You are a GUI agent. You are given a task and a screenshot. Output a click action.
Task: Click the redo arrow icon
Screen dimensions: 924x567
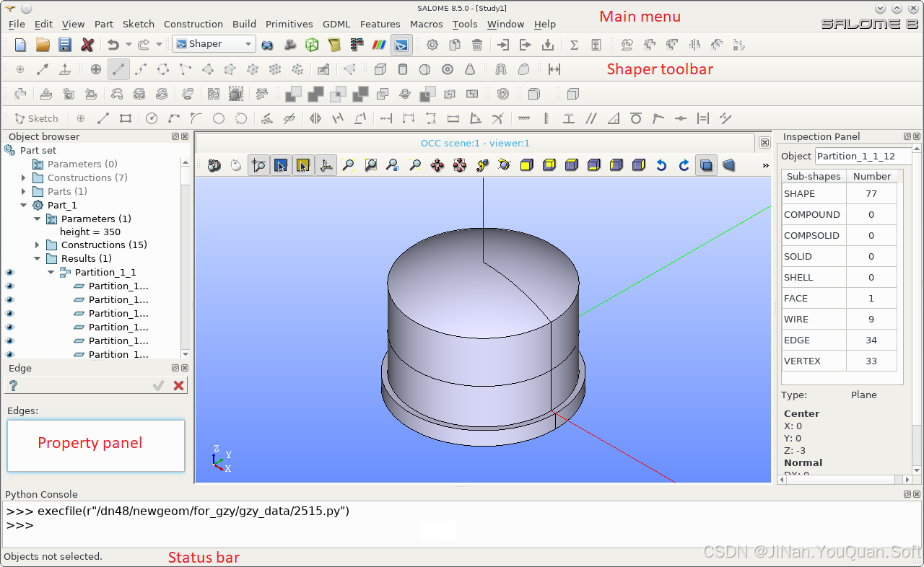click(144, 45)
